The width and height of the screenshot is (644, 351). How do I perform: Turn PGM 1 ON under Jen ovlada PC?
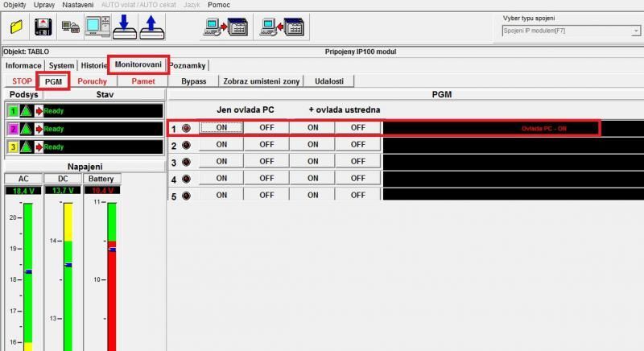(x=221, y=127)
